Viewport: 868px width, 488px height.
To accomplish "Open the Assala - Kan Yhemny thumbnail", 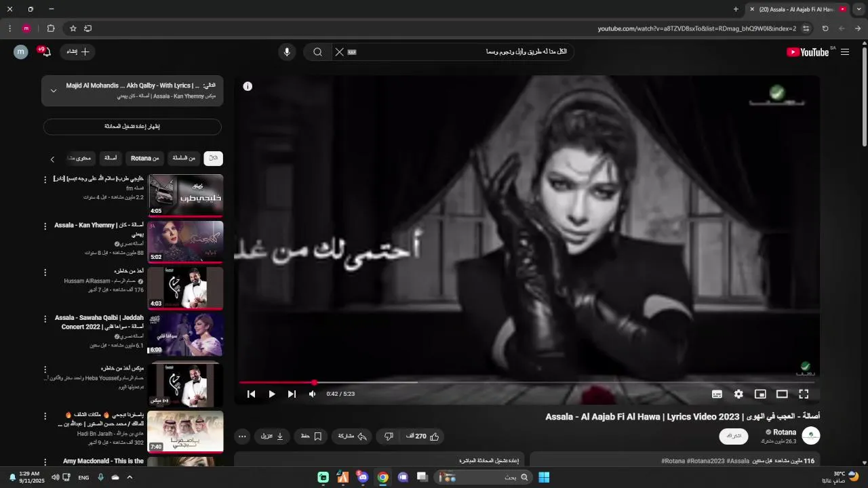I will tap(185, 241).
